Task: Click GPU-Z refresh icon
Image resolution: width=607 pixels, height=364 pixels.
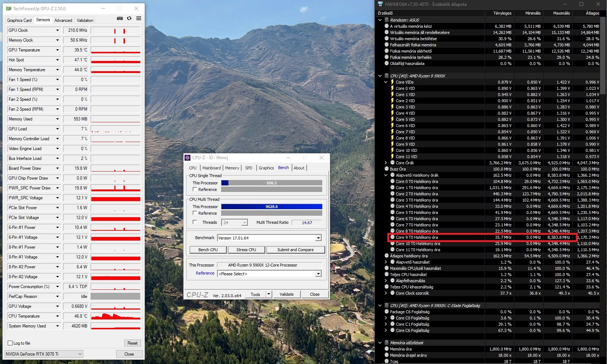Action: (x=129, y=18)
